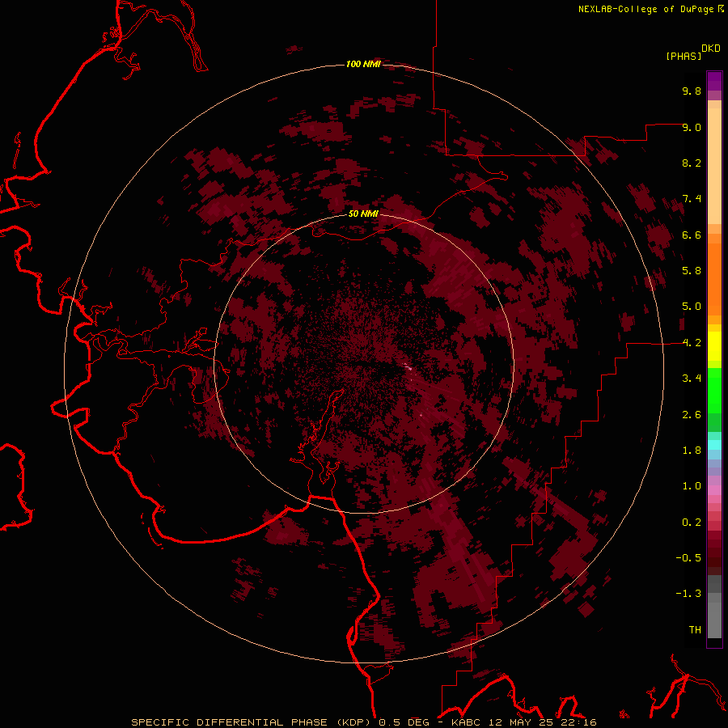
Task: Click the 100 NMI range ring label
Action: (x=363, y=64)
